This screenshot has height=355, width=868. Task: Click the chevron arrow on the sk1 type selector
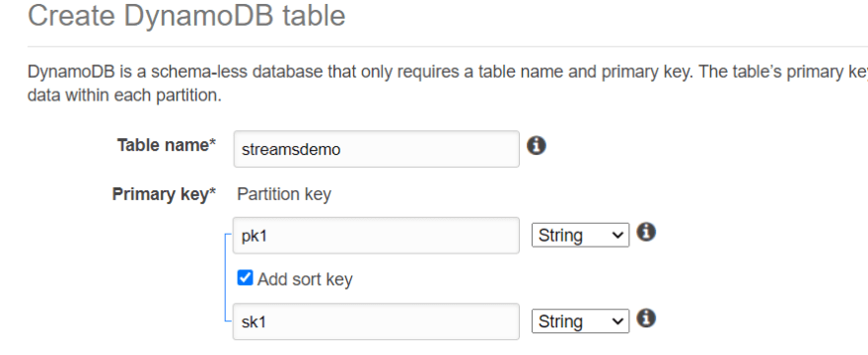[x=617, y=321]
